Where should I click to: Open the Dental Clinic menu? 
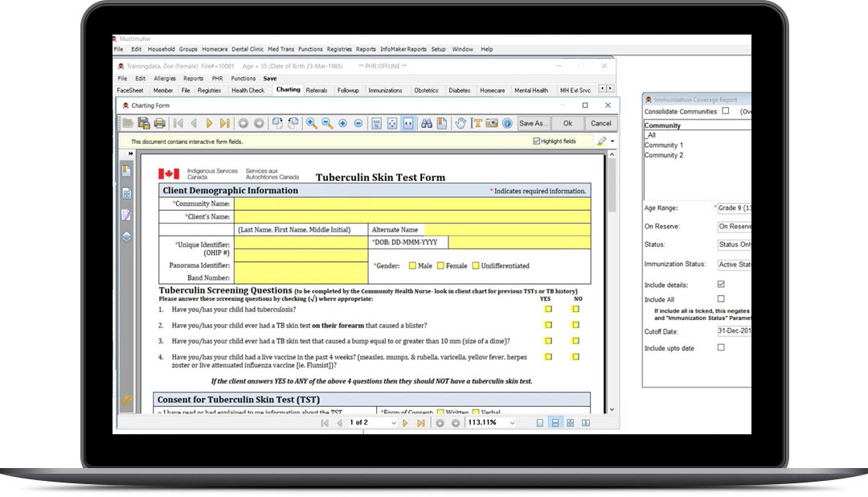248,49
